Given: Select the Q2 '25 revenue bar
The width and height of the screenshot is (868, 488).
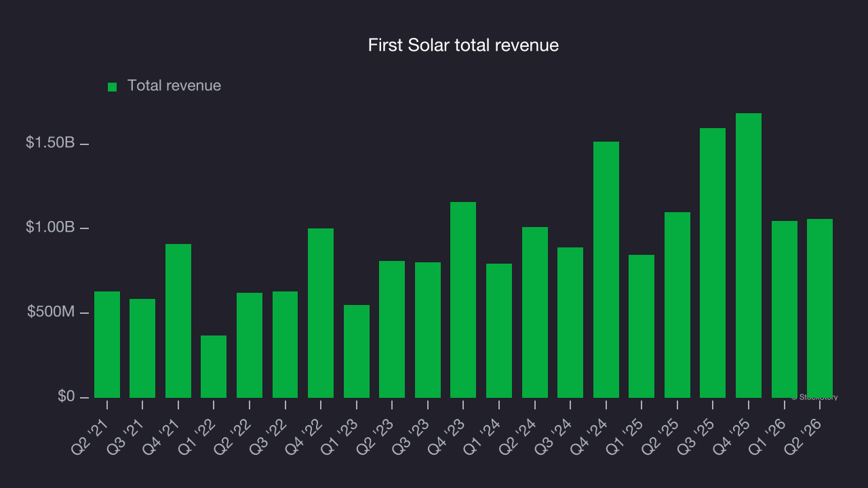Looking at the screenshot, I should (677, 305).
